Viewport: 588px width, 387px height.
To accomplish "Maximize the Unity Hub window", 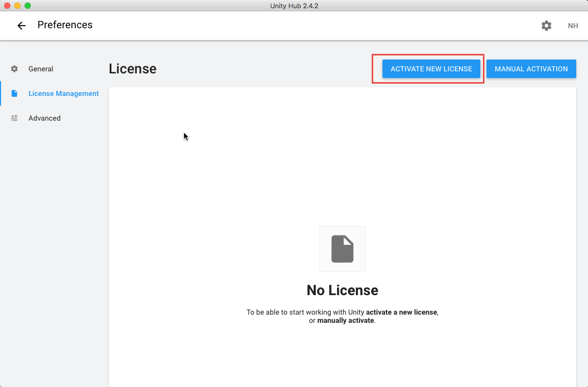I will click(x=28, y=6).
